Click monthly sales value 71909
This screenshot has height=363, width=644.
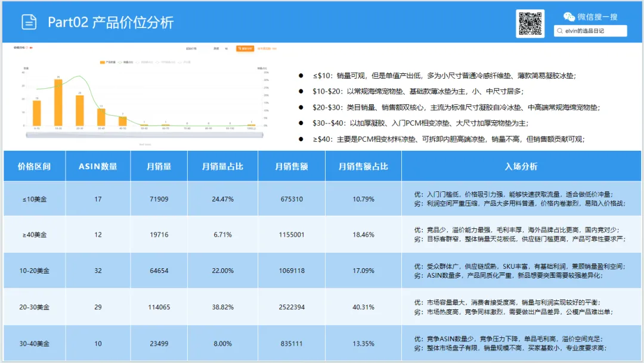159,199
